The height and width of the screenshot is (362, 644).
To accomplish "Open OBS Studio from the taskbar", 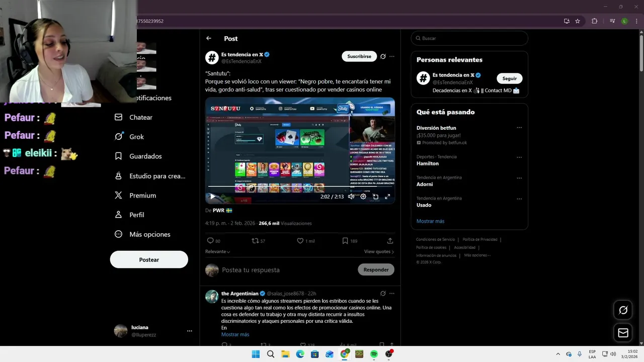I will 389,354.
